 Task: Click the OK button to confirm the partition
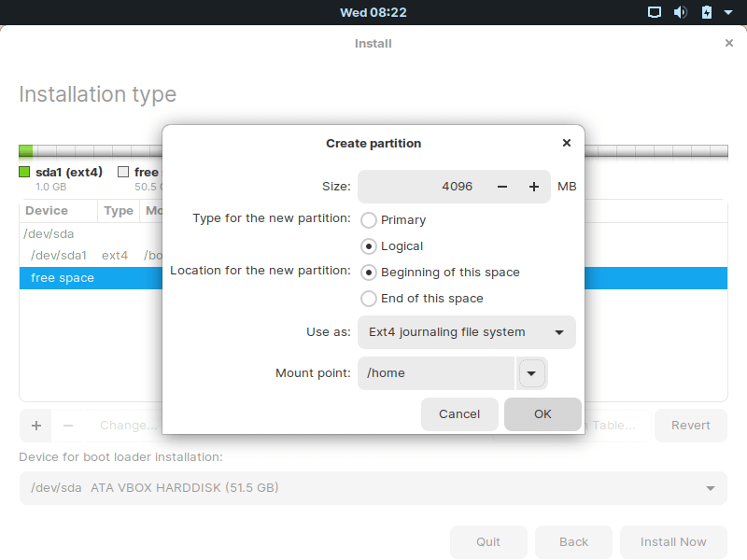tap(543, 414)
